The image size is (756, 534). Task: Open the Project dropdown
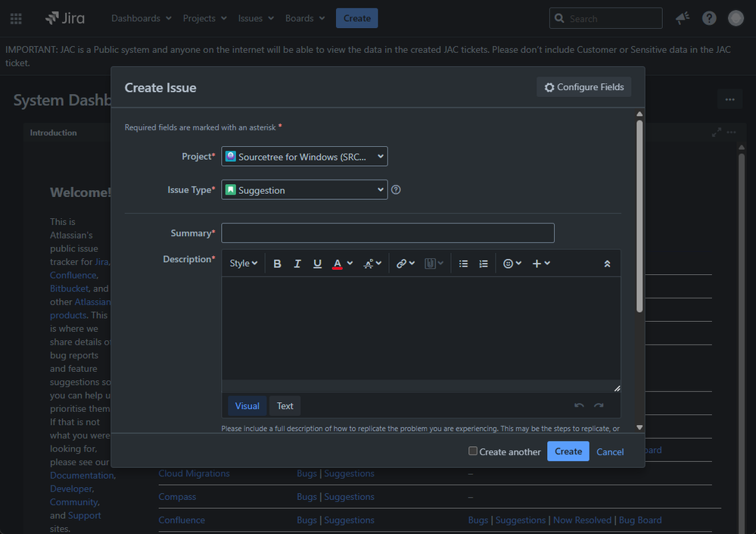coord(304,156)
